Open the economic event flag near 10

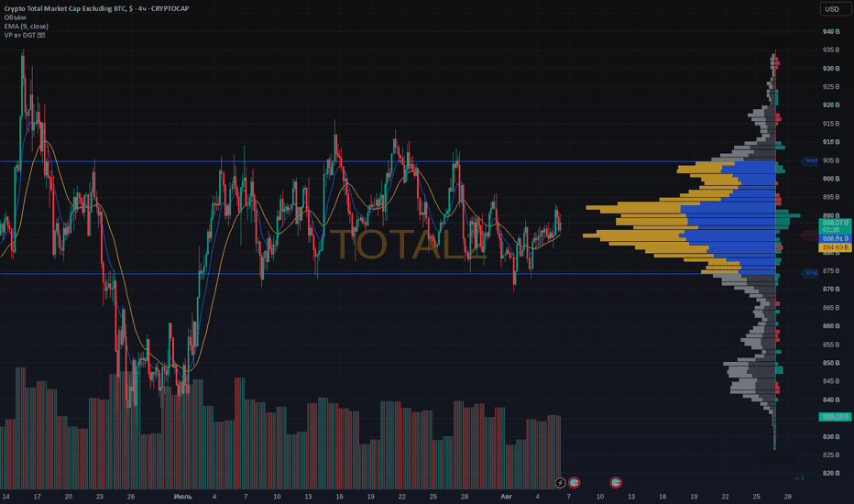[x=616, y=483]
